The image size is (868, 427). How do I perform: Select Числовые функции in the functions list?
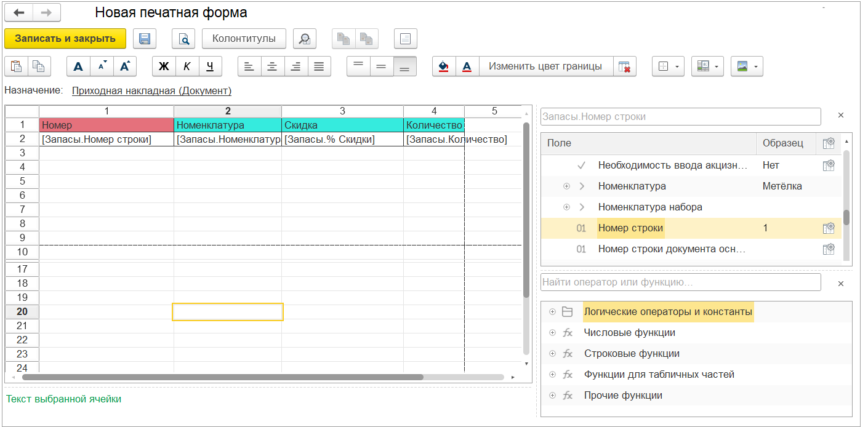629,333
